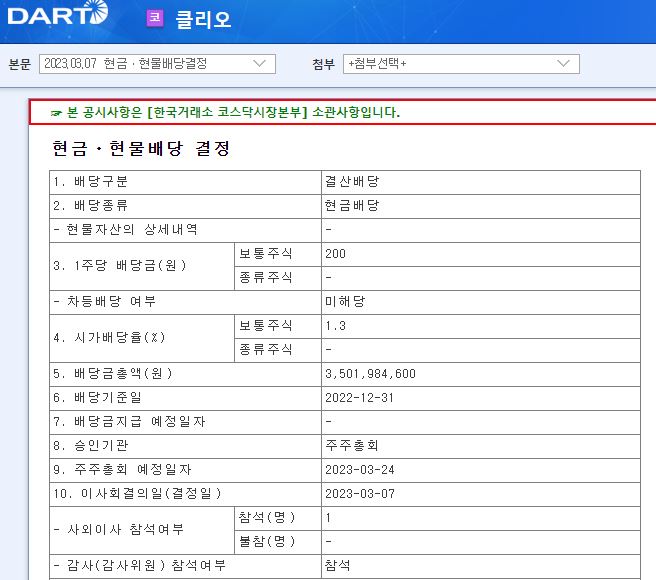The image size is (656, 580).
Task: Click the row label 1. 배당구분
Action: (90, 182)
